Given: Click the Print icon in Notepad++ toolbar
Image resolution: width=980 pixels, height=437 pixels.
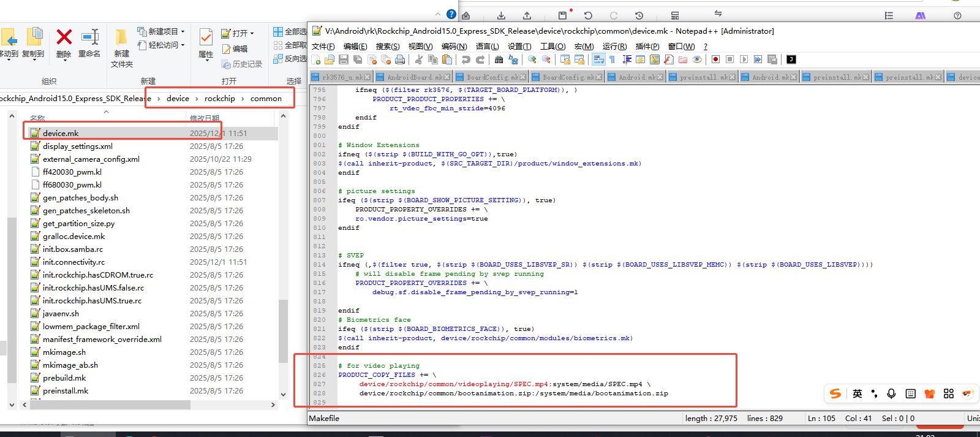Looking at the screenshot, I should [x=400, y=59].
